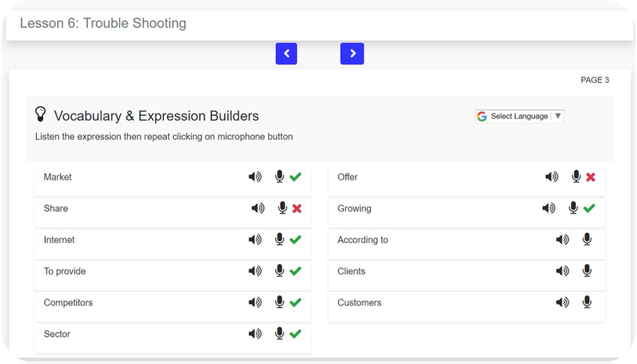
Task: Play the speaker audio for Internet
Action: point(255,240)
